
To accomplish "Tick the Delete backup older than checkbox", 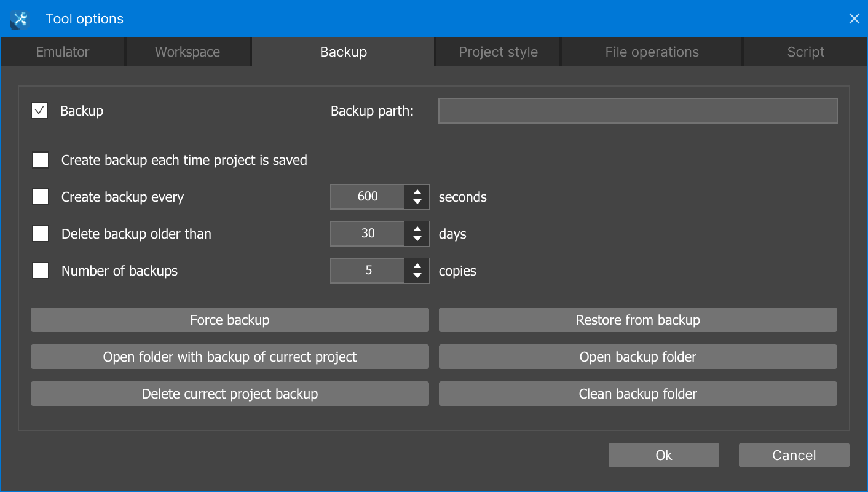I will click(x=41, y=234).
